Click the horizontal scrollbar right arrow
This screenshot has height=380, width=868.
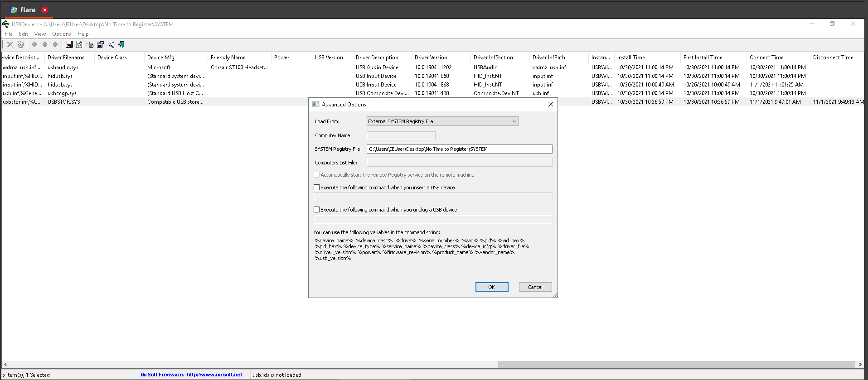click(860, 364)
